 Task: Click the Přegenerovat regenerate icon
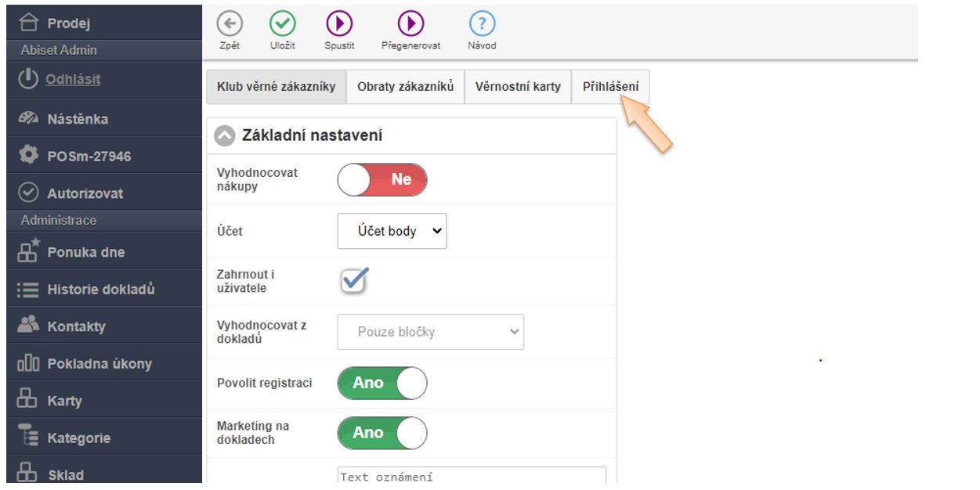[410, 24]
